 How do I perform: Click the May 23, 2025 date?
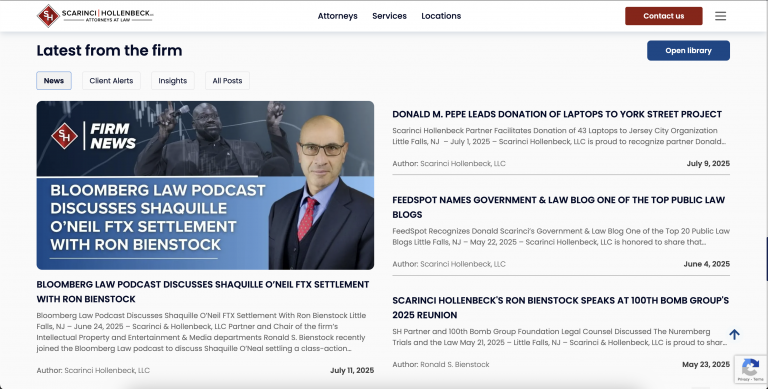(x=706, y=365)
